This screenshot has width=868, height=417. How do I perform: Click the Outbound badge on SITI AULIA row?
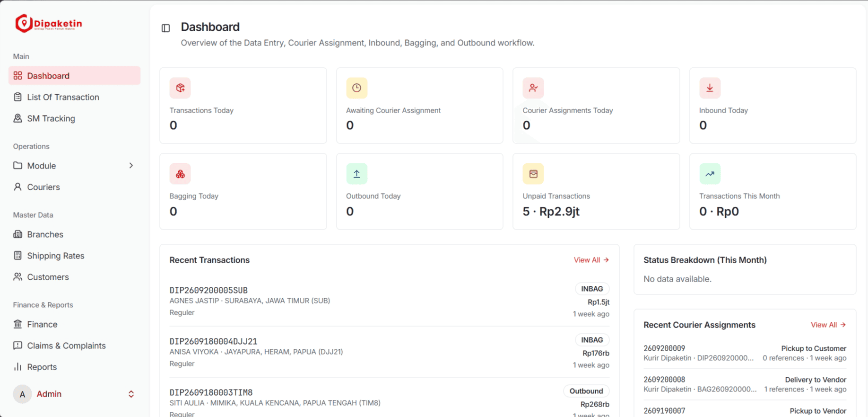click(586, 391)
